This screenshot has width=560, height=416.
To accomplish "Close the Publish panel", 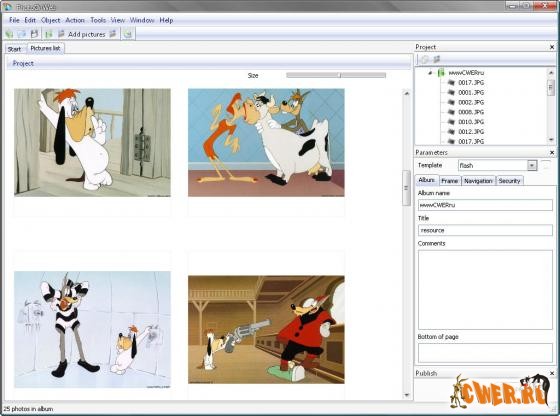I will 552,373.
